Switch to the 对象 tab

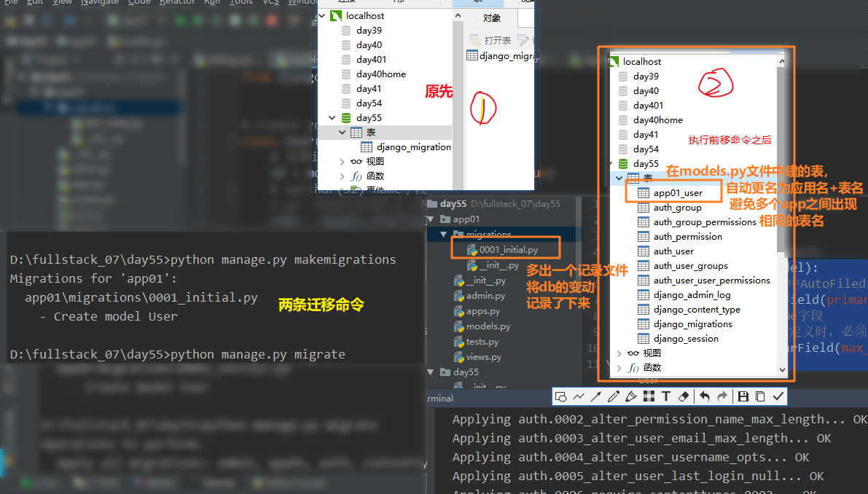point(491,17)
